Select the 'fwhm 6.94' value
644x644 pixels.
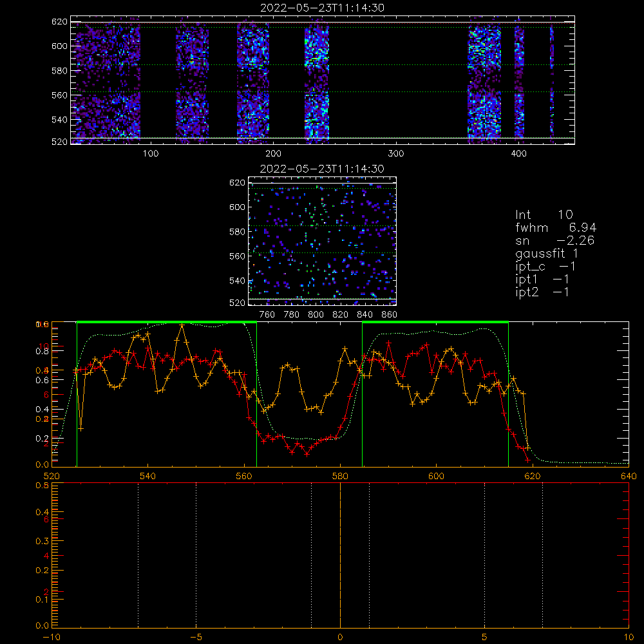coord(556,227)
